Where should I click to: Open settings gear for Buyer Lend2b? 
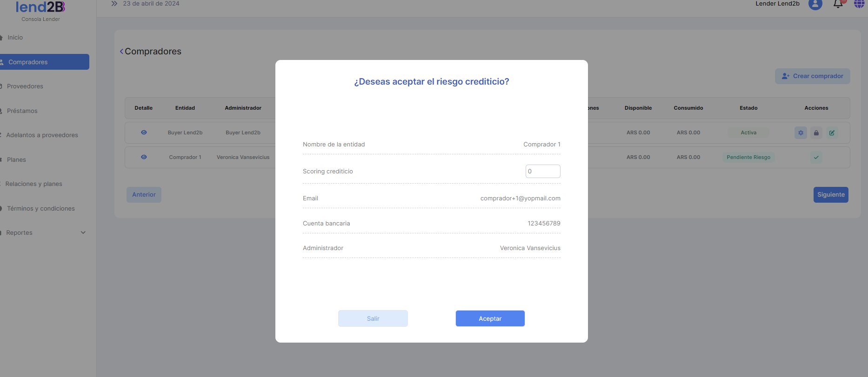pos(801,133)
